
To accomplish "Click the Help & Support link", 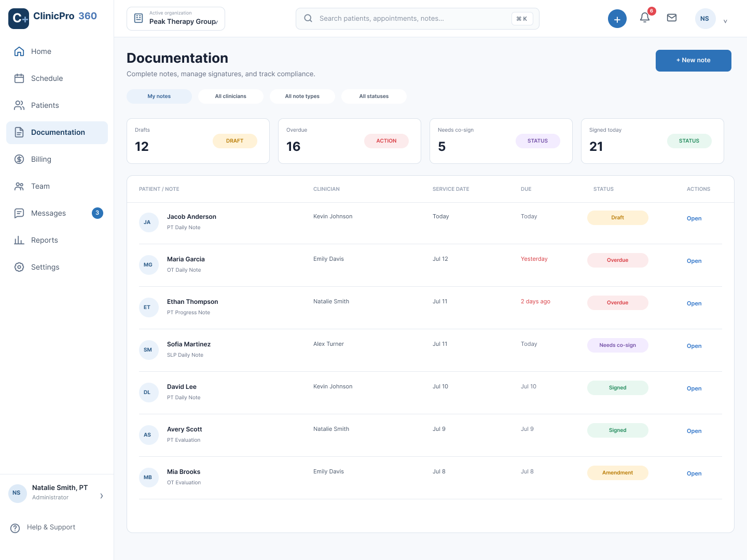I will (51, 527).
